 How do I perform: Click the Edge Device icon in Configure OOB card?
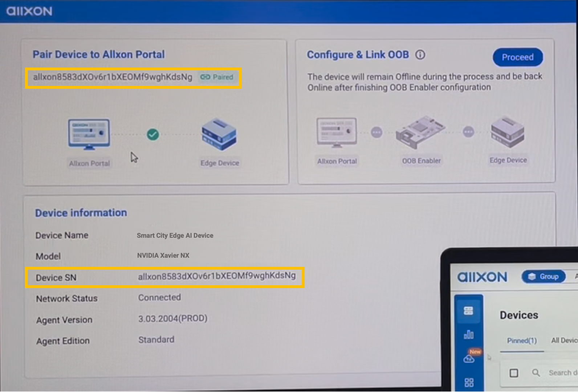[508, 132]
